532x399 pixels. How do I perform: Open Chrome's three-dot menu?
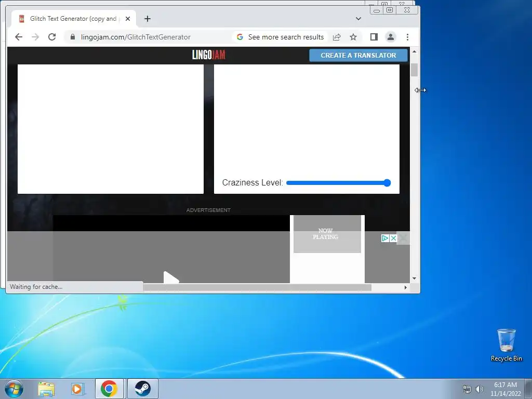tap(407, 37)
